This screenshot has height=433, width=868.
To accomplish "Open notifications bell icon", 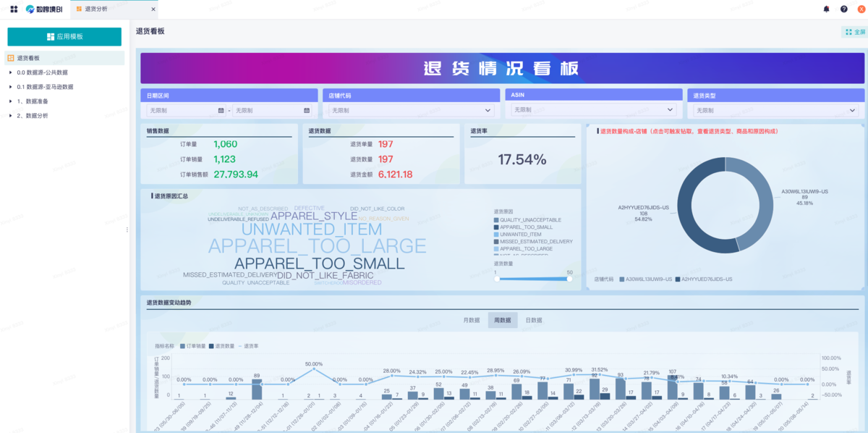I will point(827,9).
